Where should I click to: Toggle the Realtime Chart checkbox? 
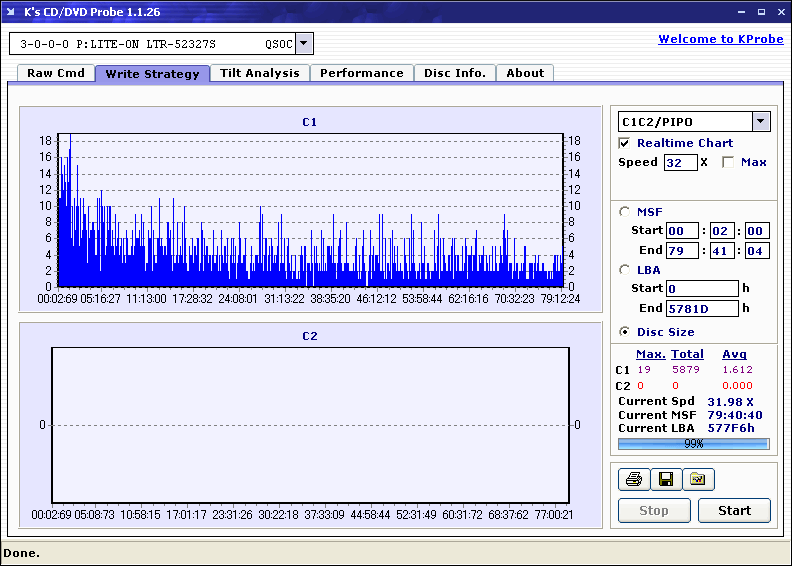pos(625,143)
